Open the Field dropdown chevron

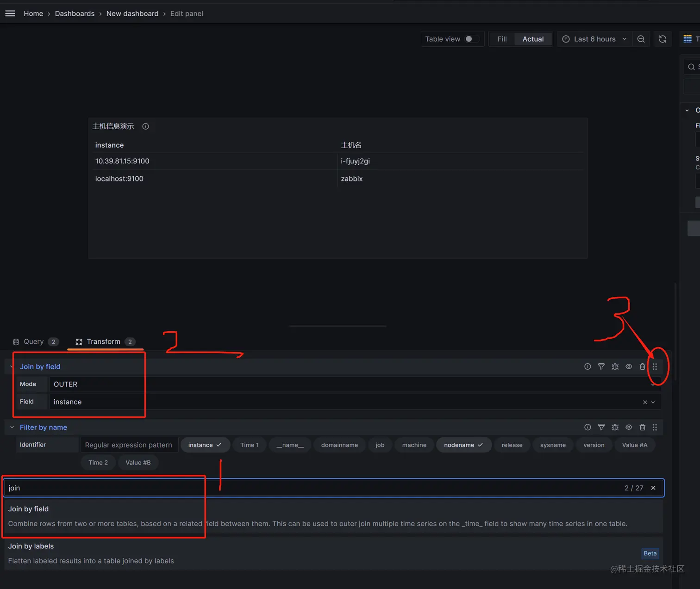pyautogui.click(x=653, y=402)
